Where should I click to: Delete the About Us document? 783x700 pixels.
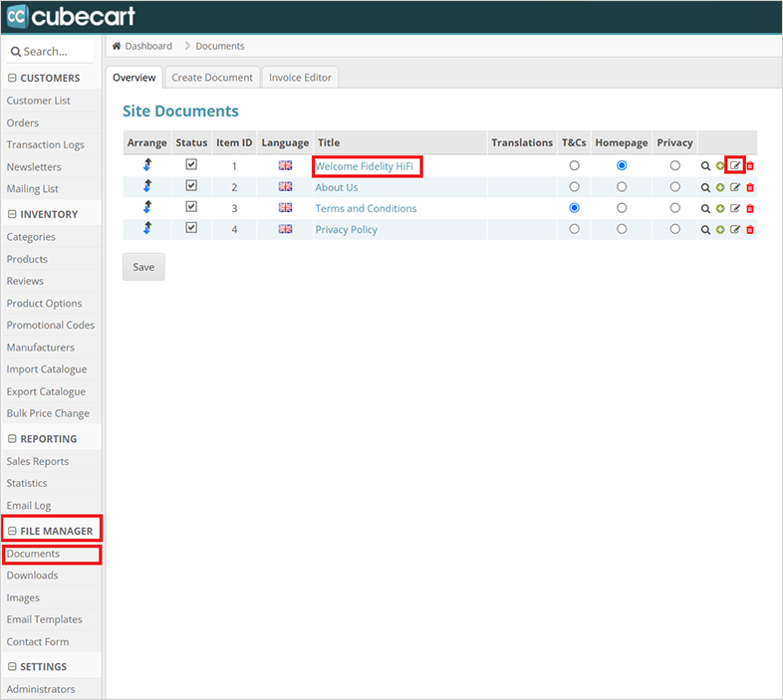pos(750,188)
